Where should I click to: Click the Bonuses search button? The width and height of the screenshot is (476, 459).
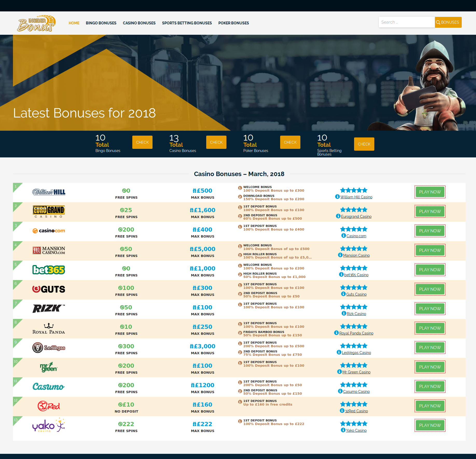(448, 22)
